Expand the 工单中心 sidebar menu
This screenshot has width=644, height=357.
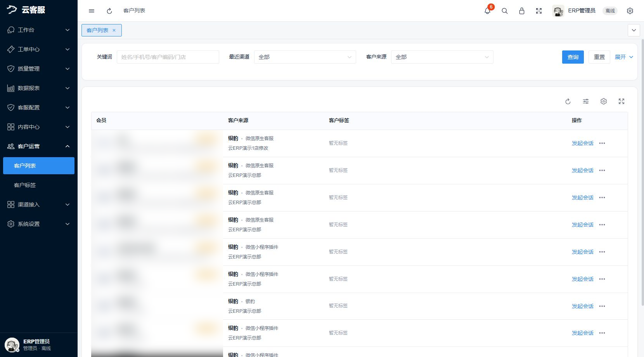39,49
